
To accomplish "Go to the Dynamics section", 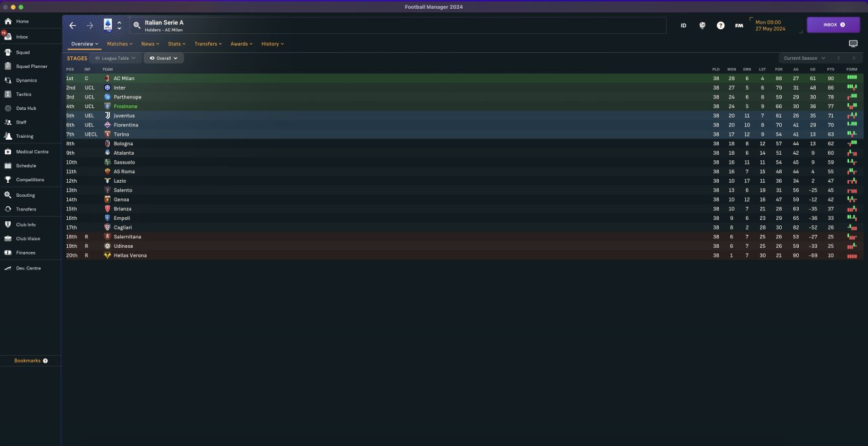I will (x=26, y=80).
